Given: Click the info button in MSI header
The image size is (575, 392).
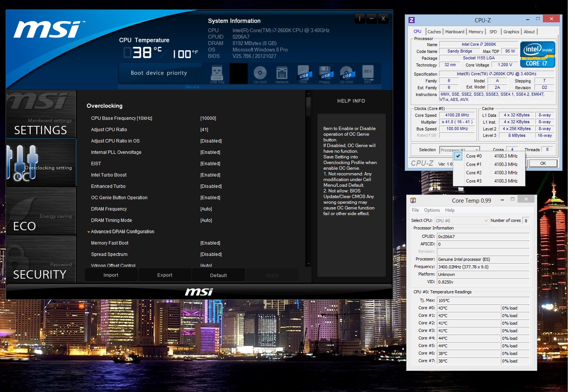Looking at the screenshot, I should [x=359, y=18].
